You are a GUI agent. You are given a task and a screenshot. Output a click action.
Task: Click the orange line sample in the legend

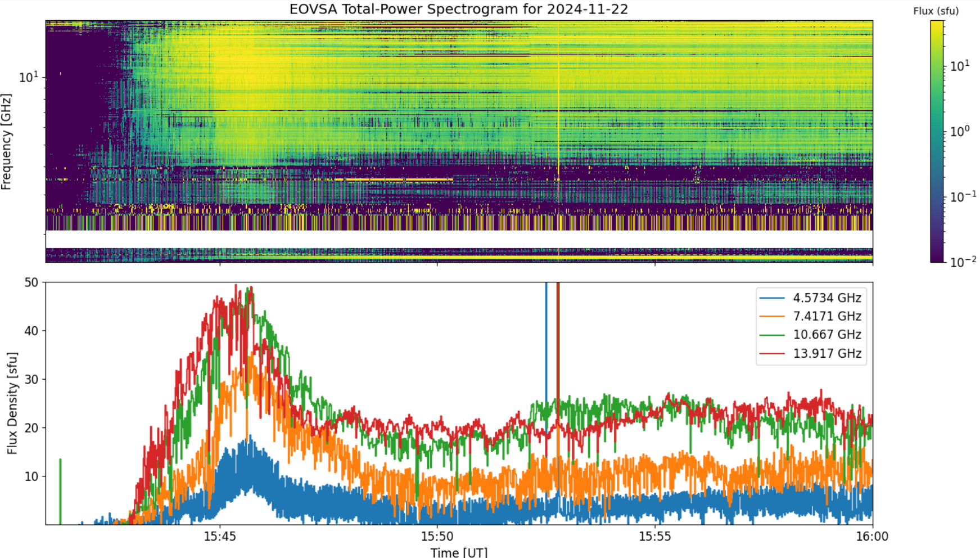point(772,317)
